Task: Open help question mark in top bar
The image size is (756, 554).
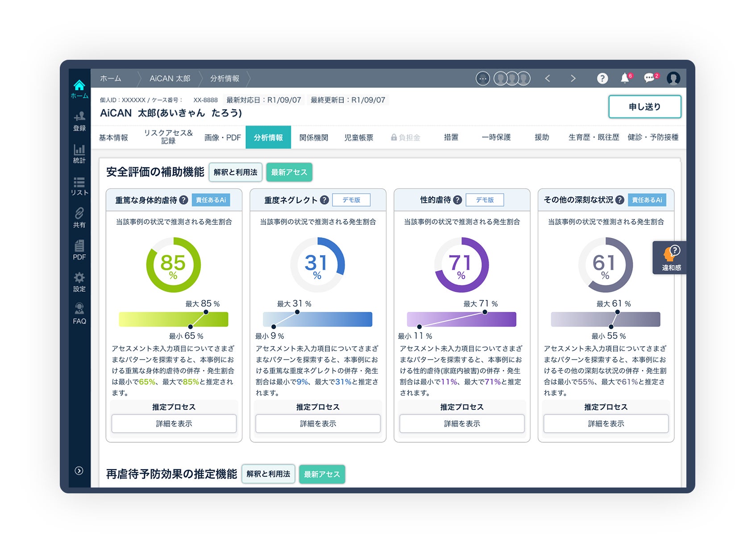Action: pyautogui.click(x=602, y=79)
